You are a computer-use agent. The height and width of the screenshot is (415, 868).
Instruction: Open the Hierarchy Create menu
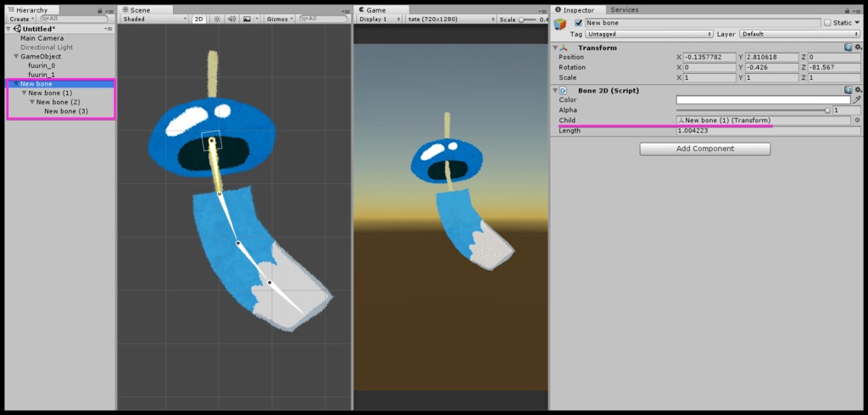point(20,18)
